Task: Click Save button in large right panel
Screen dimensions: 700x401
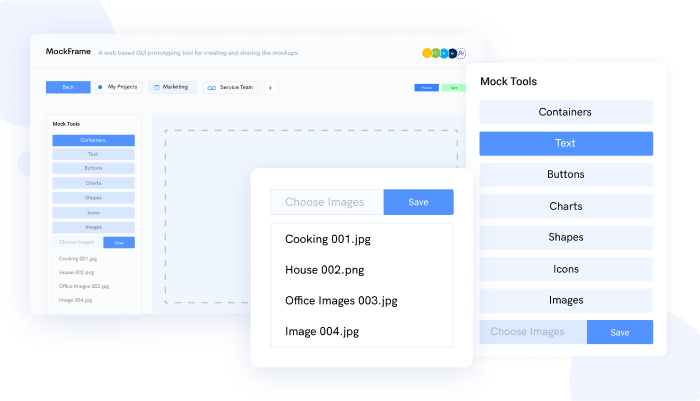Action: pyautogui.click(x=620, y=332)
